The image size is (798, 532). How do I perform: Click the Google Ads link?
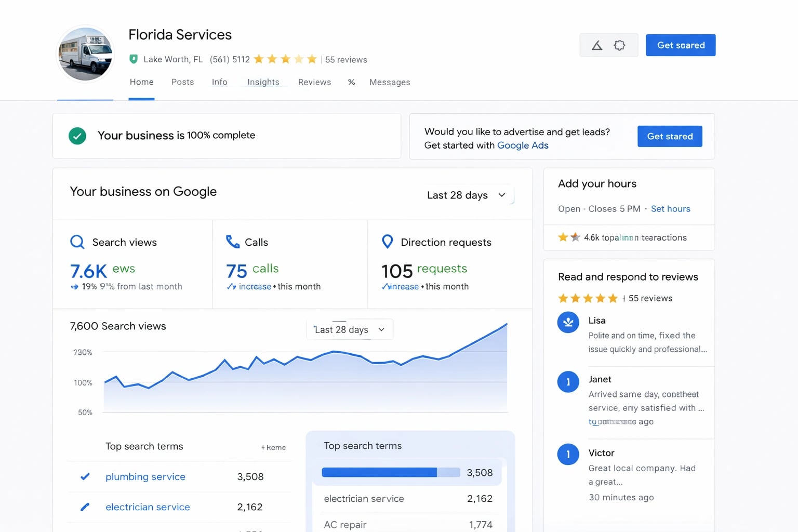tap(523, 145)
